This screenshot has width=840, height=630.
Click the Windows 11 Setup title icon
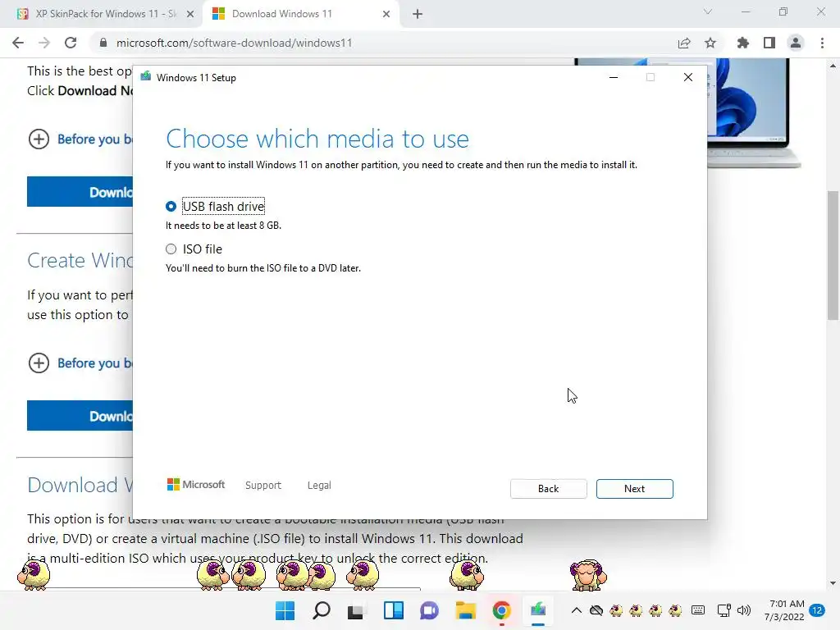click(x=146, y=77)
